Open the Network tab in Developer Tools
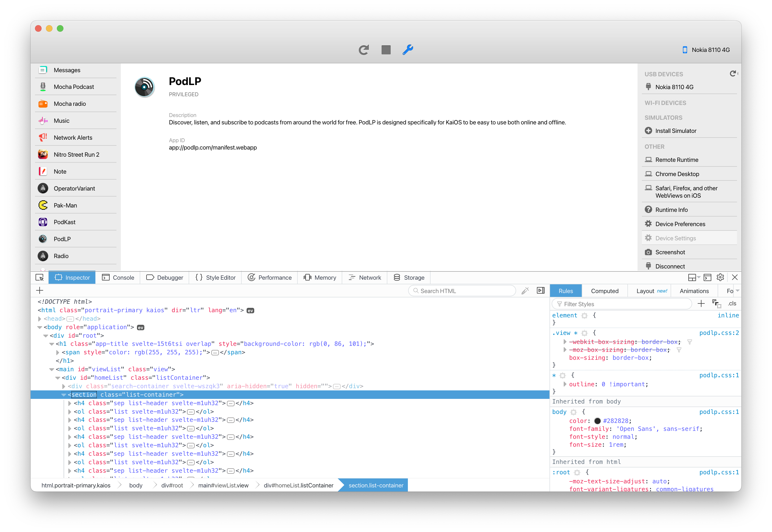The height and width of the screenshot is (532, 772). (x=365, y=277)
